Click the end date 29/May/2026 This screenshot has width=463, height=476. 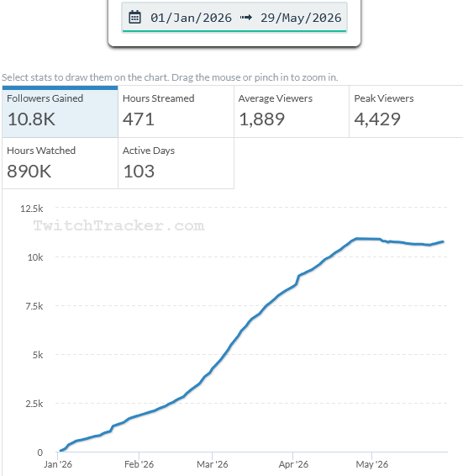(x=301, y=18)
